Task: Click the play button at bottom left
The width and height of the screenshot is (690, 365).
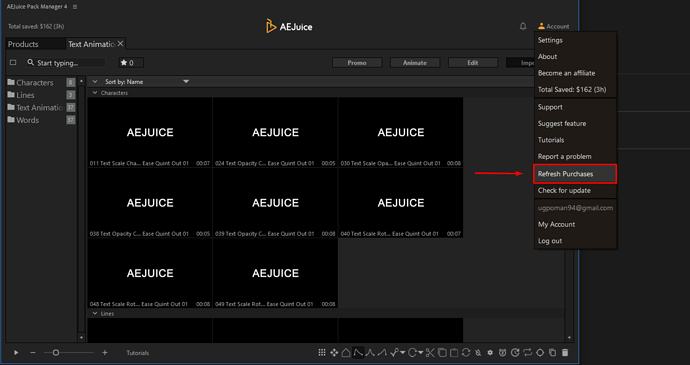Action: [x=16, y=353]
